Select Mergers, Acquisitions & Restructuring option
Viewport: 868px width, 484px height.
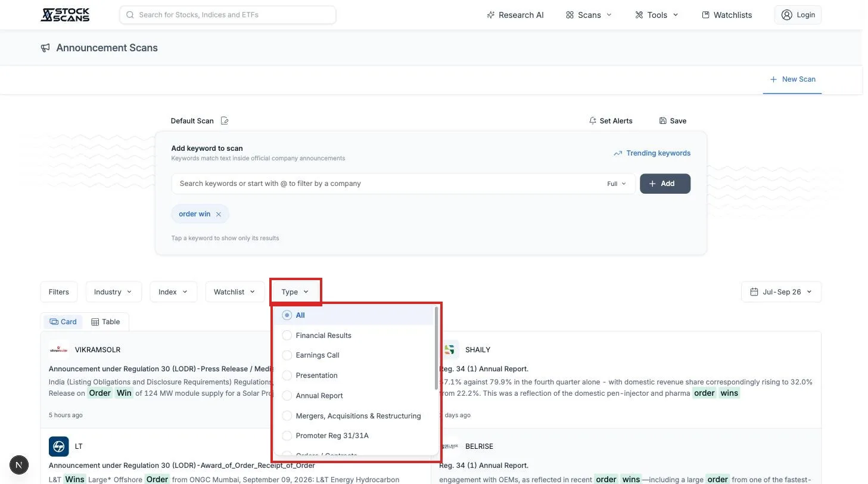pyautogui.click(x=354, y=416)
